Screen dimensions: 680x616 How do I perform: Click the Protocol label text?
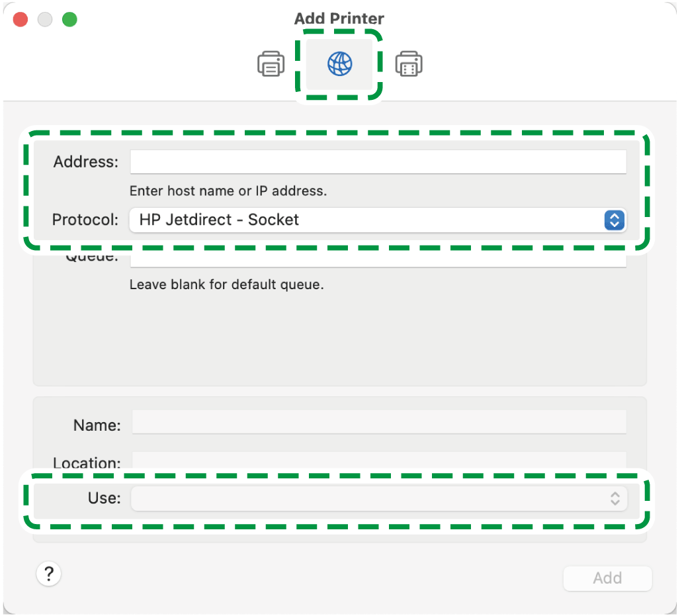tap(85, 220)
